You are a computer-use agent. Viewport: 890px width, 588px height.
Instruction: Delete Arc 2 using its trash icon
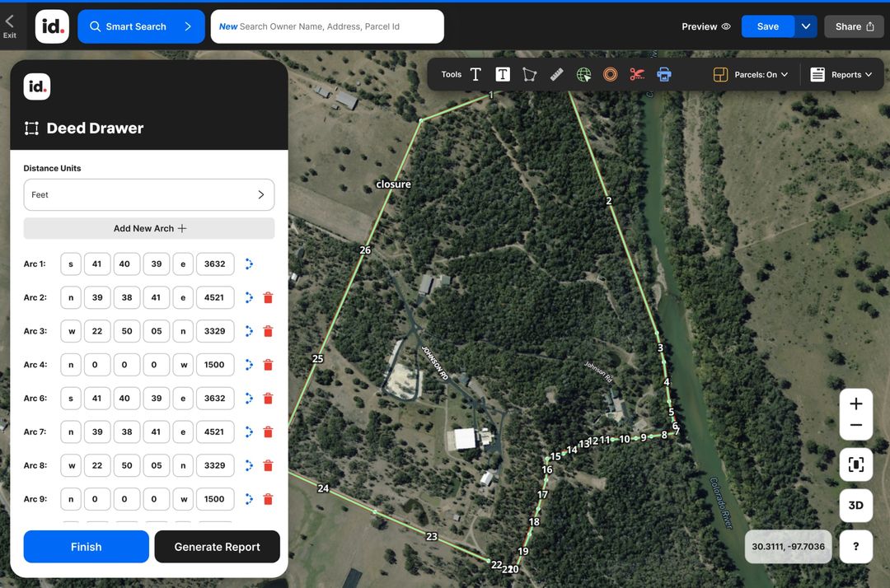(268, 297)
